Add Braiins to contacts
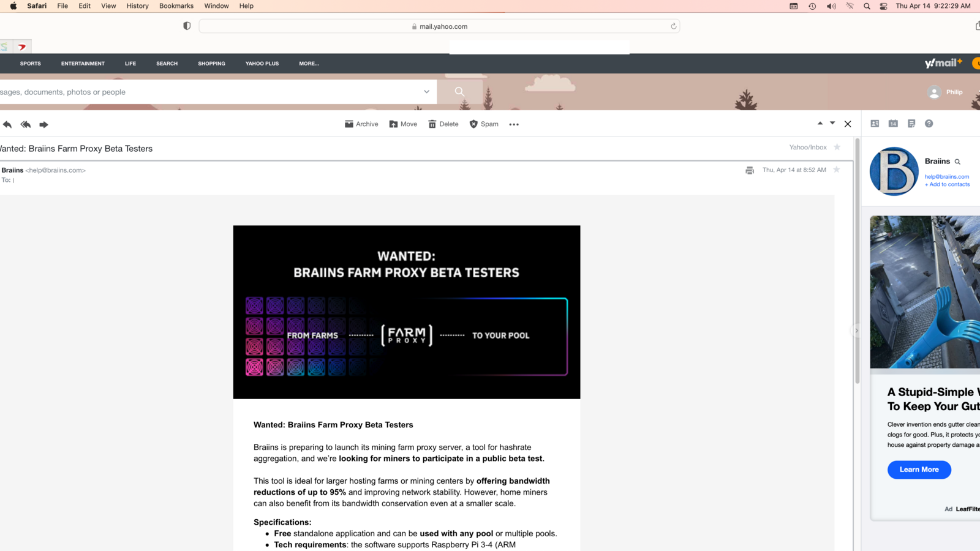Viewport: 980px width, 551px height. pos(948,184)
